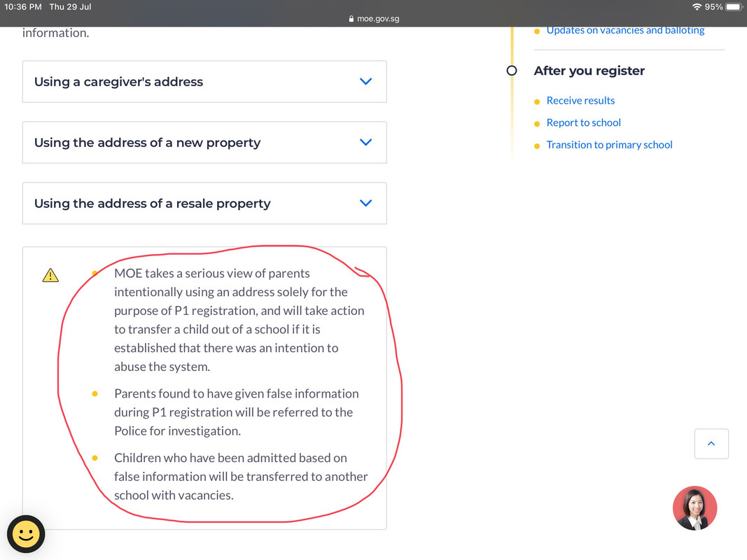This screenshot has height=560, width=747.
Task: Click the Wi-Fi status icon
Action: pyautogui.click(x=697, y=7)
